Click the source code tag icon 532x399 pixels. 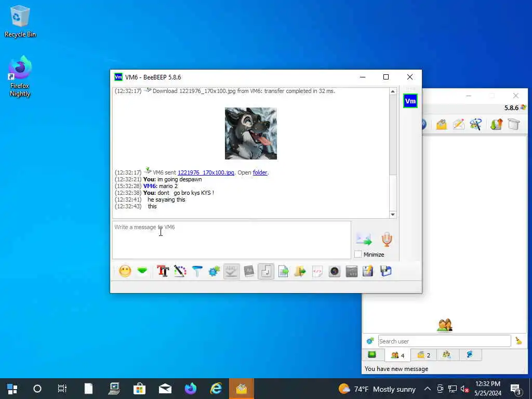tap(317, 271)
